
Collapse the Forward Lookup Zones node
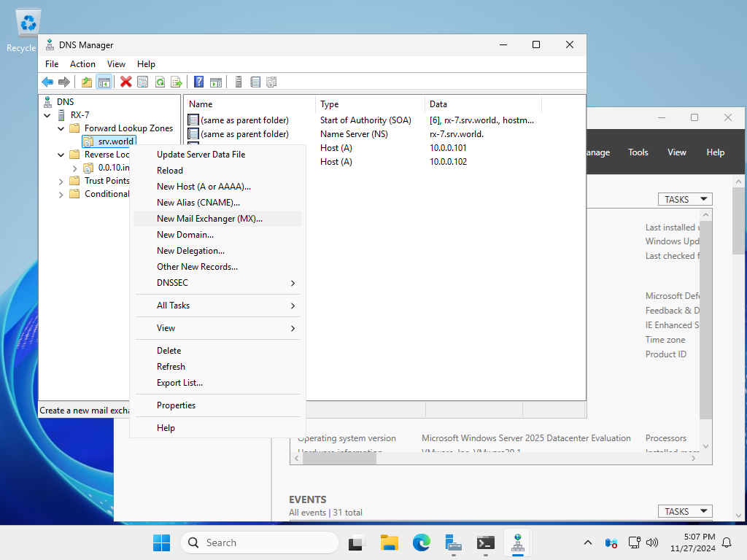(x=61, y=128)
